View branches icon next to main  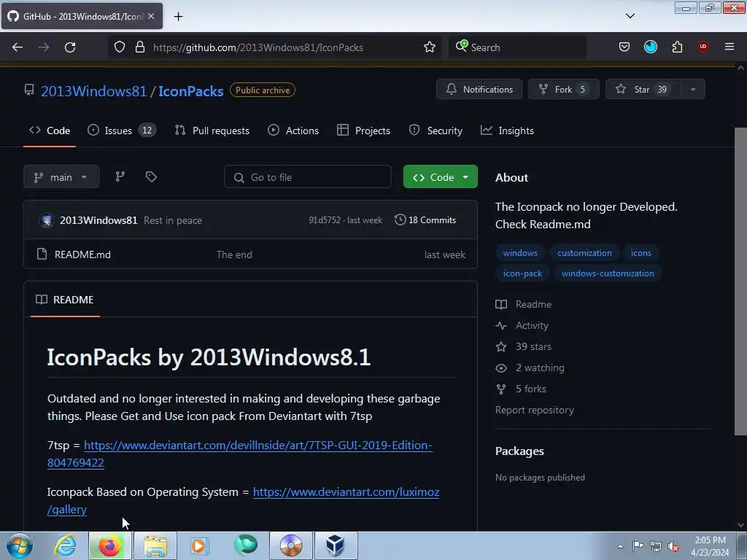coord(120,176)
